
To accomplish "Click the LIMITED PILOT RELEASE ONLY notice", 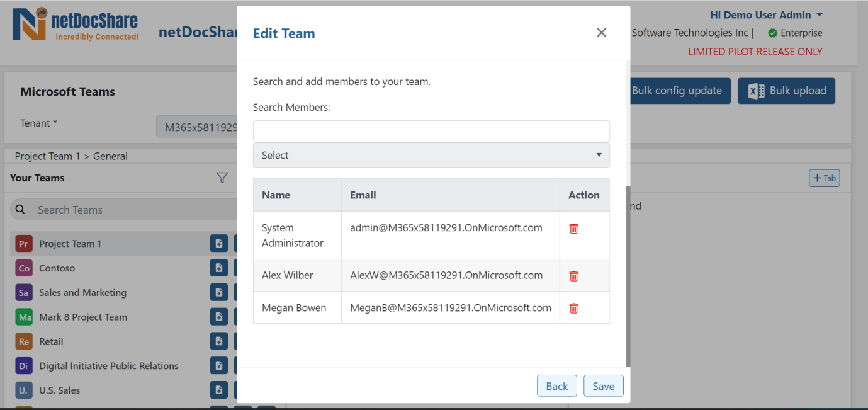I will (755, 52).
